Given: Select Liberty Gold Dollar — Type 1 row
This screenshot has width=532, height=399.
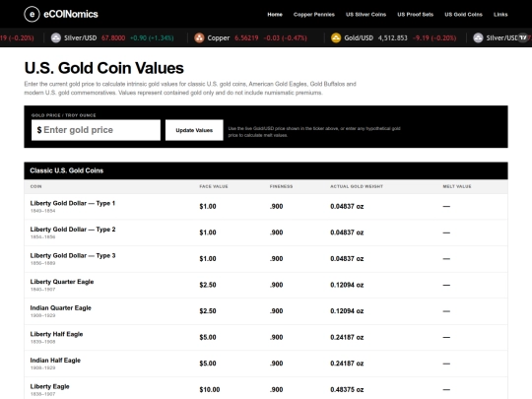Looking at the screenshot, I should pyautogui.click(x=266, y=206).
